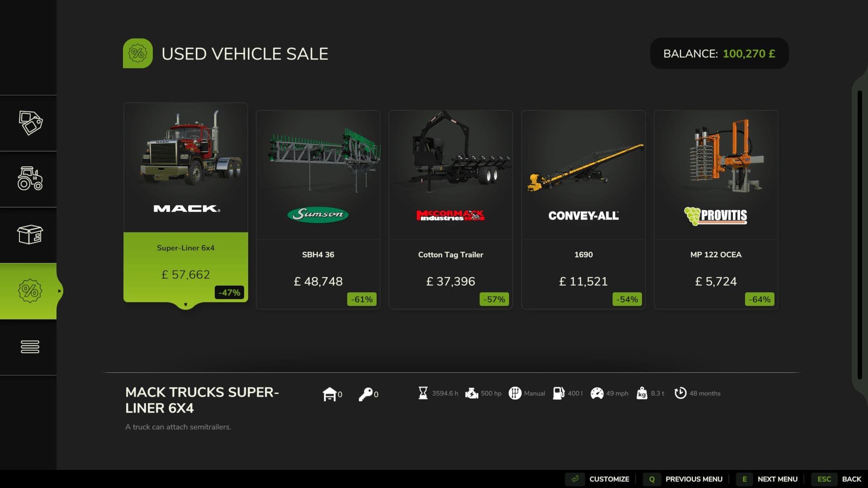Select the Samson SBH4 36 card

pos(318,210)
